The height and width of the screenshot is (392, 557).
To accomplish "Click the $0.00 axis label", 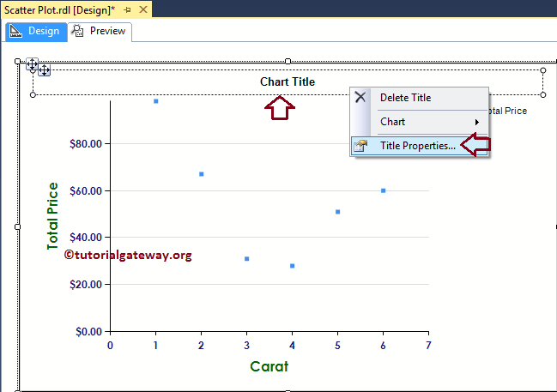I will [x=88, y=332].
